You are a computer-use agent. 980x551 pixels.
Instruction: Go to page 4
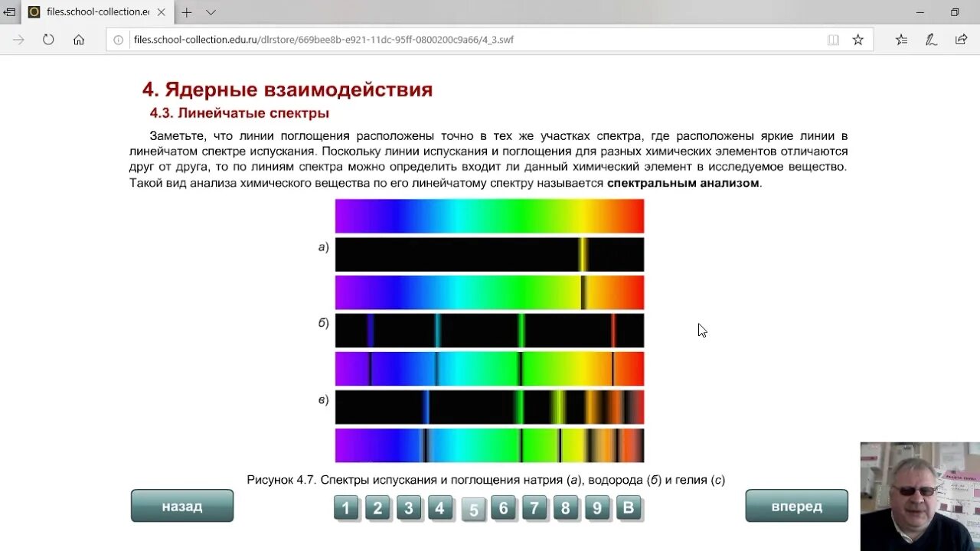(440, 508)
